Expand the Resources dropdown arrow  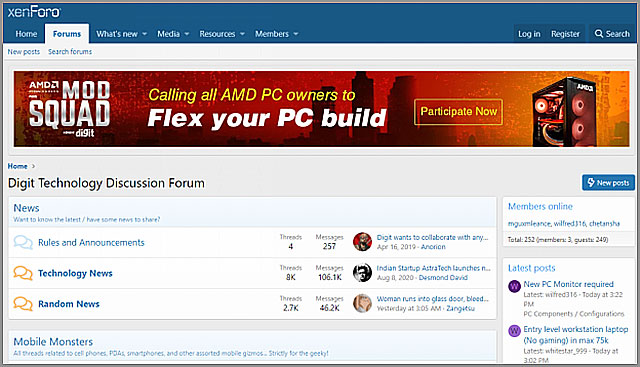coord(242,34)
